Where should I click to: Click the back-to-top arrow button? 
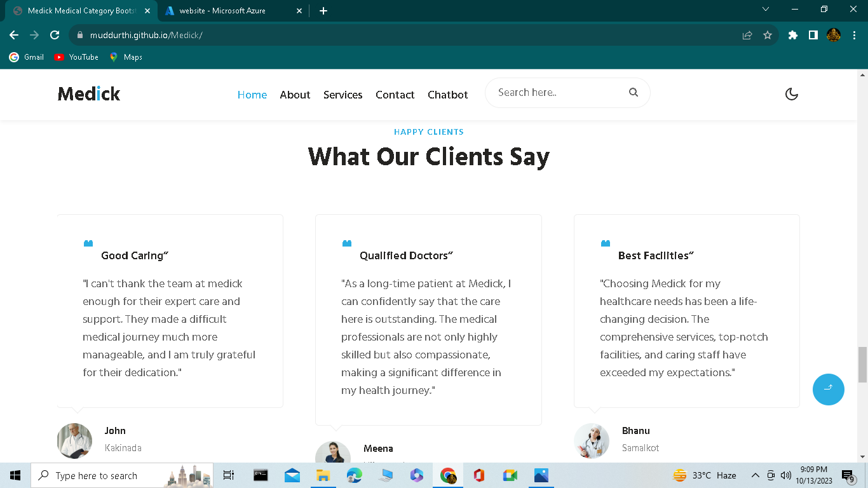coord(828,390)
